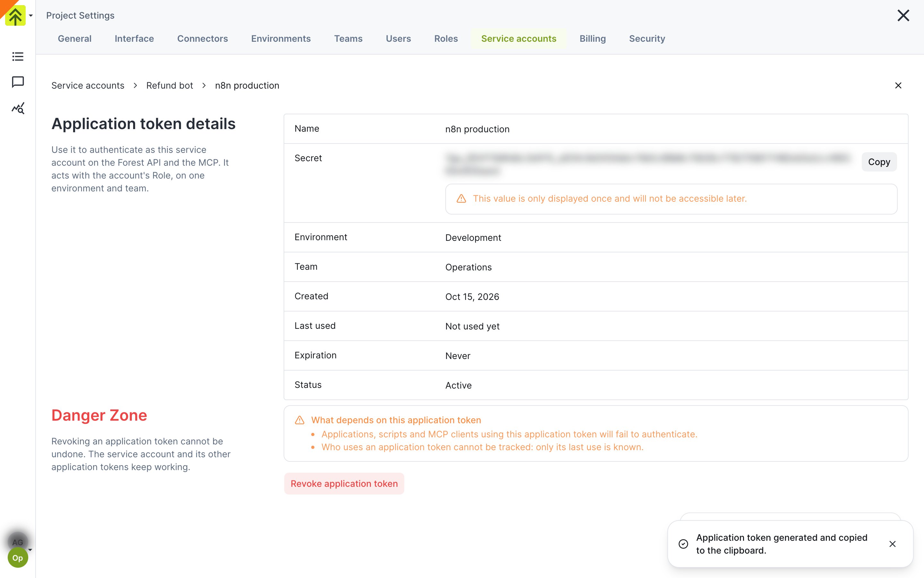Go to the Users tab
Image resolution: width=924 pixels, height=578 pixels.
(x=398, y=39)
